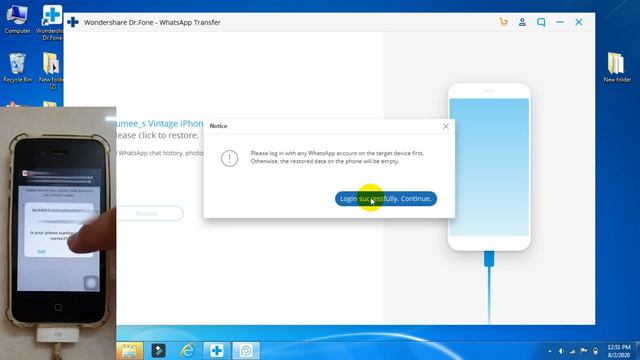Open the camera app taskbar button
This screenshot has height=360, width=640.
(246, 351)
